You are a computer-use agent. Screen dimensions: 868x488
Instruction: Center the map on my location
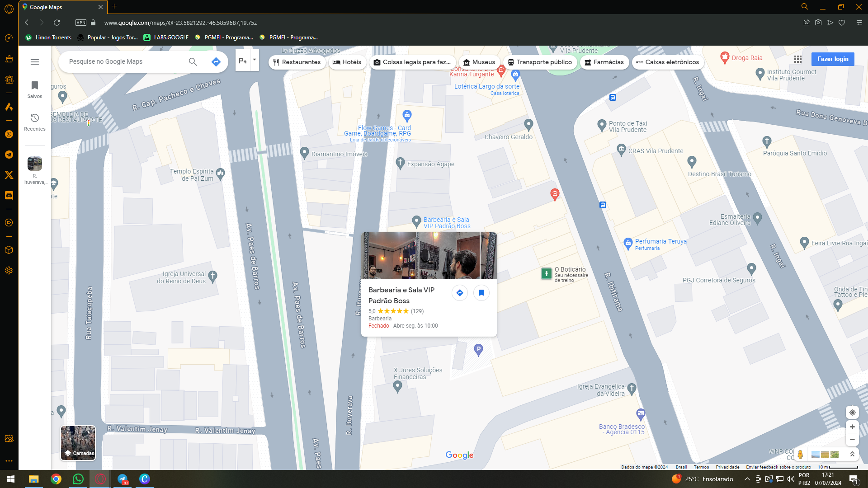[852, 413]
